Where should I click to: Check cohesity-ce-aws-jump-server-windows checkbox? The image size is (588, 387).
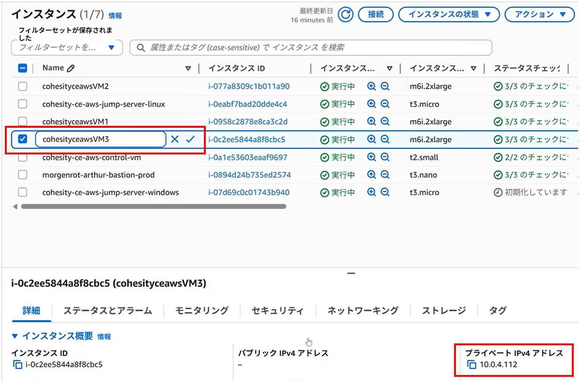(x=23, y=192)
